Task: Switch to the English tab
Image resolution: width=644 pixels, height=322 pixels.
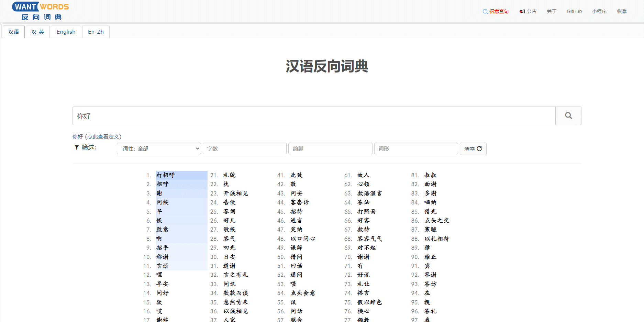Action: point(66,32)
